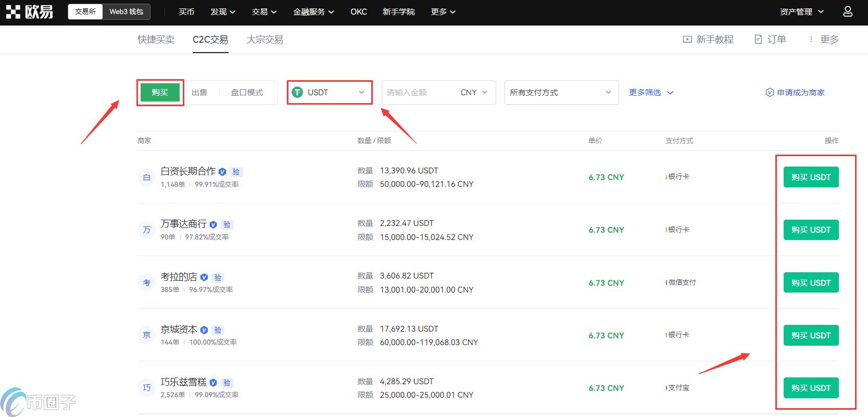868x417 pixels.
Task: Click 1,148单 order count text
Action: [173, 184]
